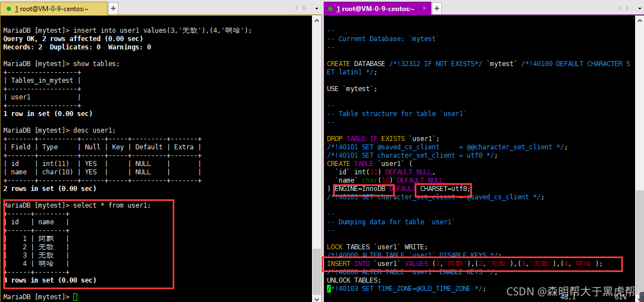Click the 'select * from user1;' command

(112, 205)
